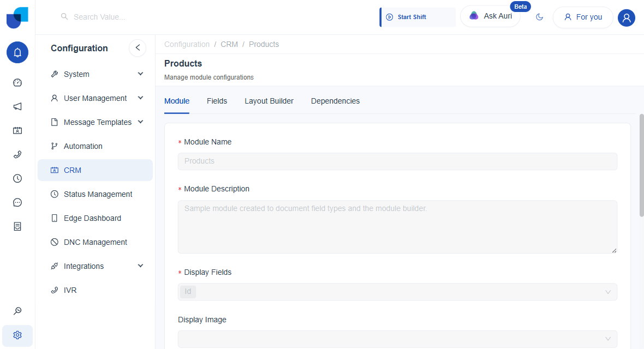Click the Module Description text area
This screenshot has height=349, width=644.
click(x=397, y=227)
